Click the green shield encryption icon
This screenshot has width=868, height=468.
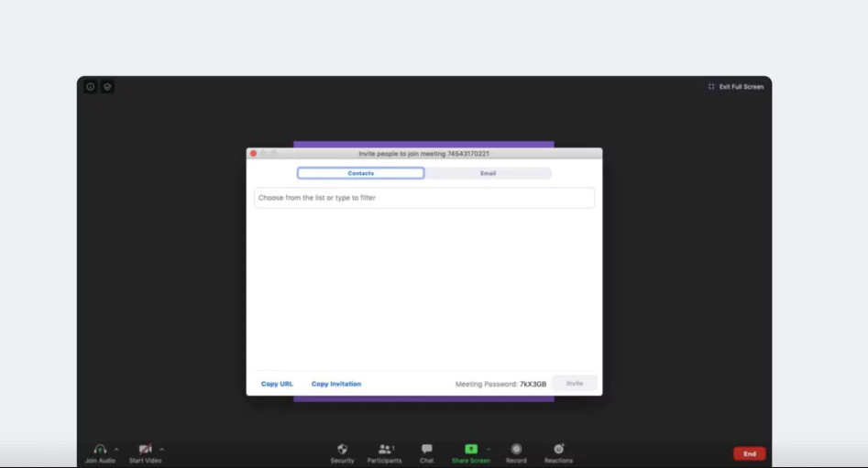(107, 87)
